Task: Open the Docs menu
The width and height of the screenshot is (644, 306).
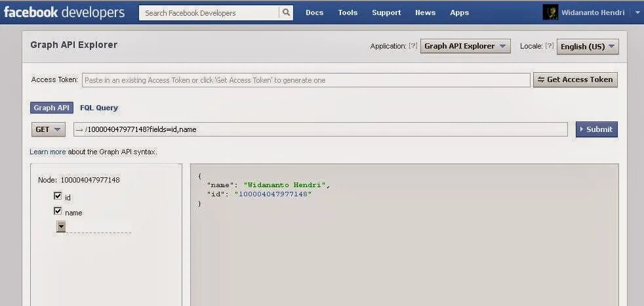Action: click(x=315, y=12)
